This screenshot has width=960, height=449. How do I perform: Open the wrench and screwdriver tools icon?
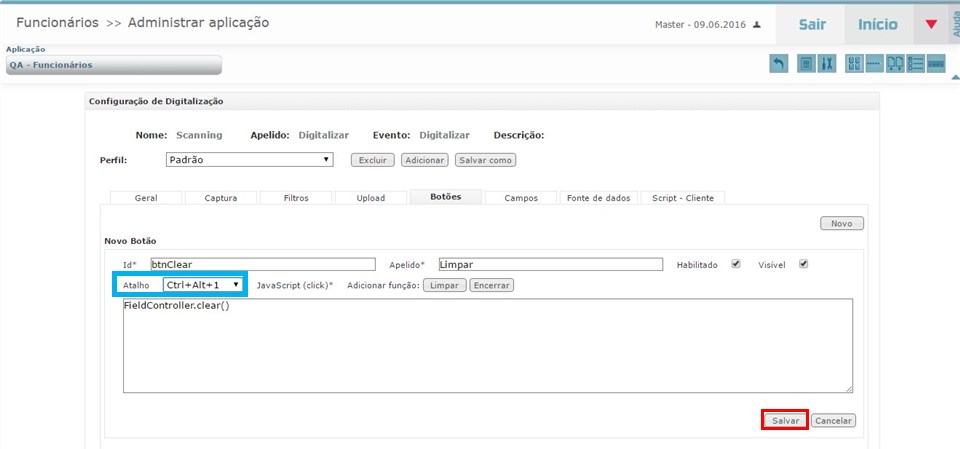[826, 64]
